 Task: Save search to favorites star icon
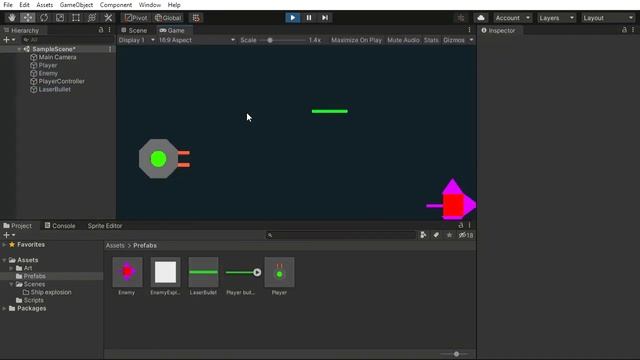(x=449, y=235)
